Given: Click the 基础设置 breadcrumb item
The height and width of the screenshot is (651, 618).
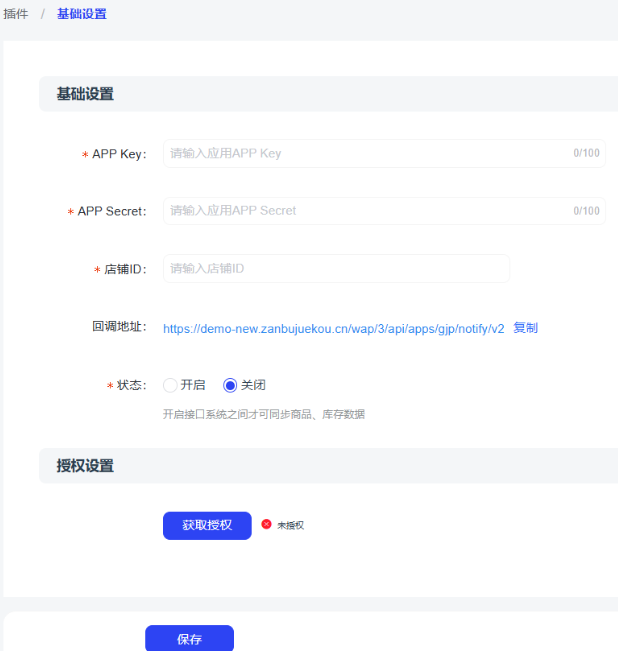Looking at the screenshot, I should click(81, 14).
